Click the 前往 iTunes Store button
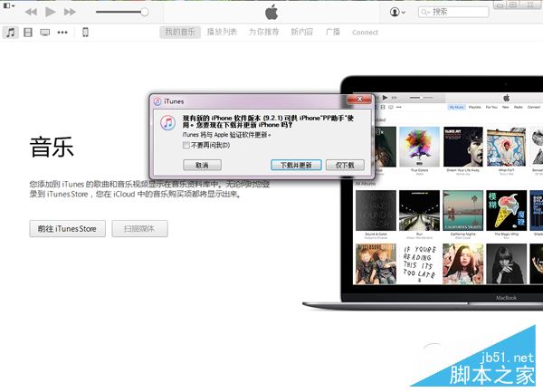This screenshot has height=392, width=543. pyautogui.click(x=68, y=228)
